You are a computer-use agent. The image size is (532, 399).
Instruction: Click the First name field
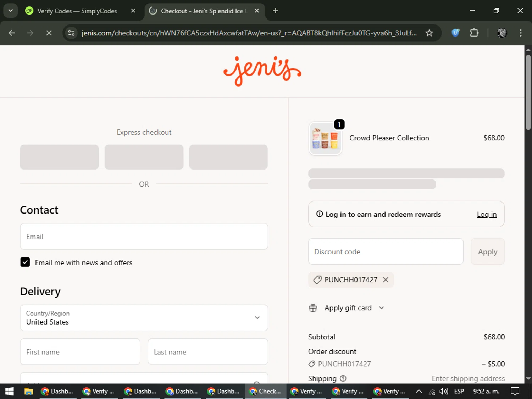[x=80, y=351]
